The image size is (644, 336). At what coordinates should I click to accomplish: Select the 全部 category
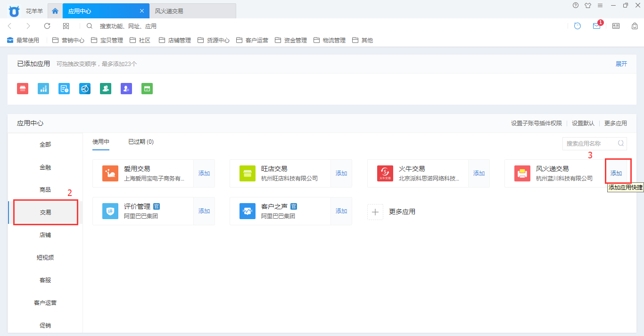pos(45,145)
